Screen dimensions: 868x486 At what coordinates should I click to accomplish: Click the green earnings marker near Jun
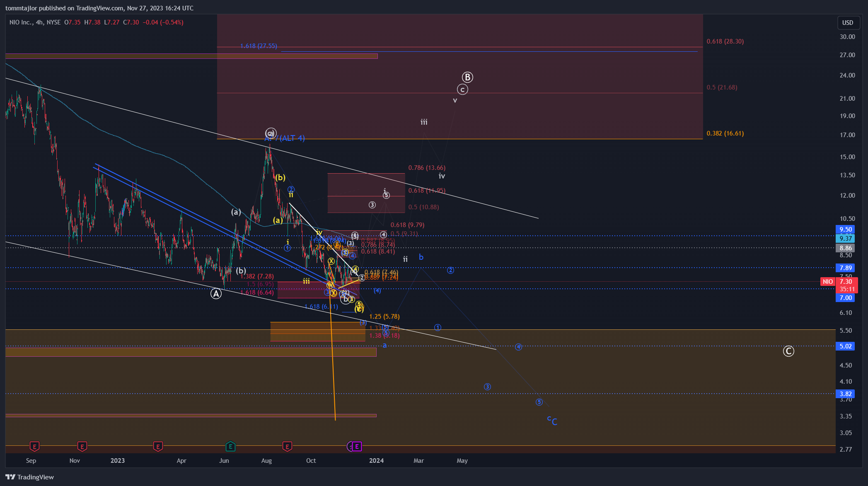pos(230,446)
